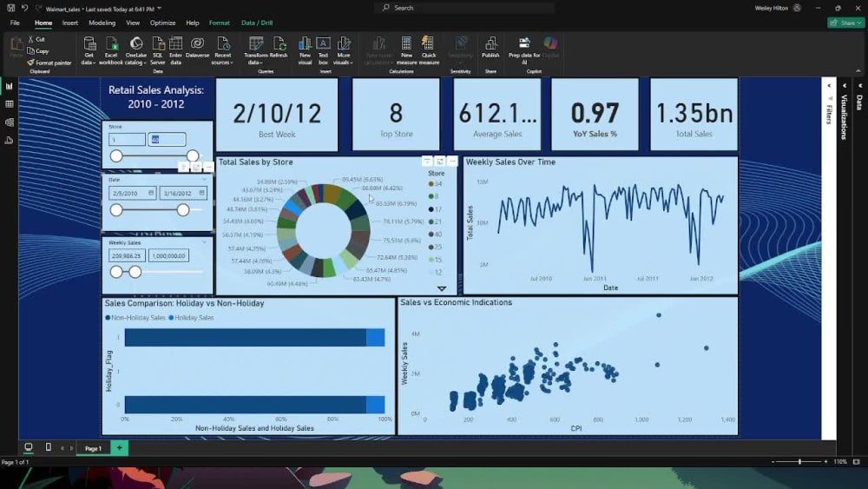Click filter icon on Total Sales by Store
This screenshot has height=489, width=868.
427,162
